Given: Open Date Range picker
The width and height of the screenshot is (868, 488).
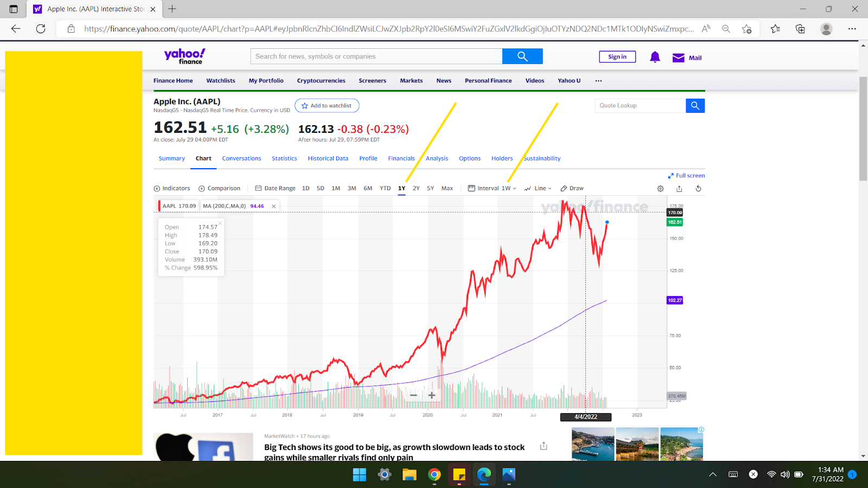Looking at the screenshot, I should coord(275,189).
